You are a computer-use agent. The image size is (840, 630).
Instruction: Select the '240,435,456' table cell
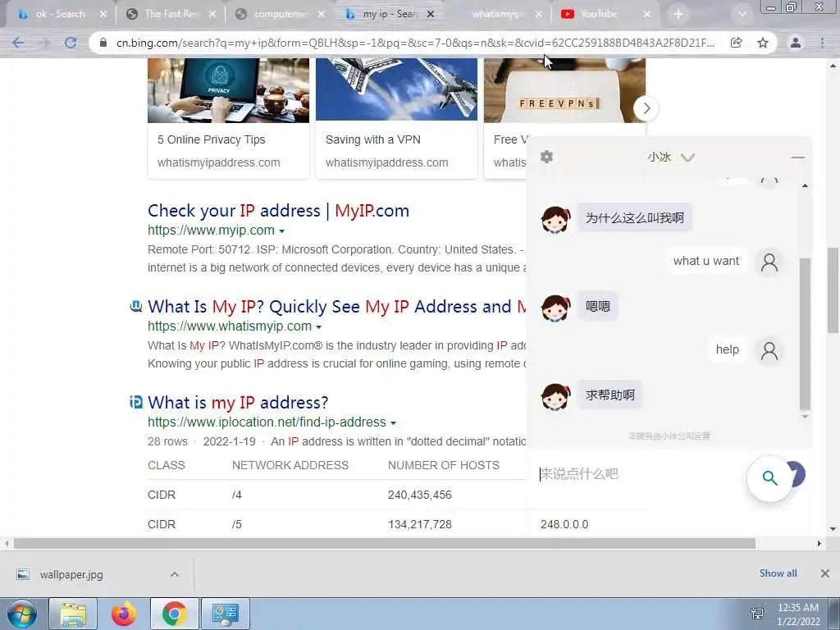(x=420, y=495)
